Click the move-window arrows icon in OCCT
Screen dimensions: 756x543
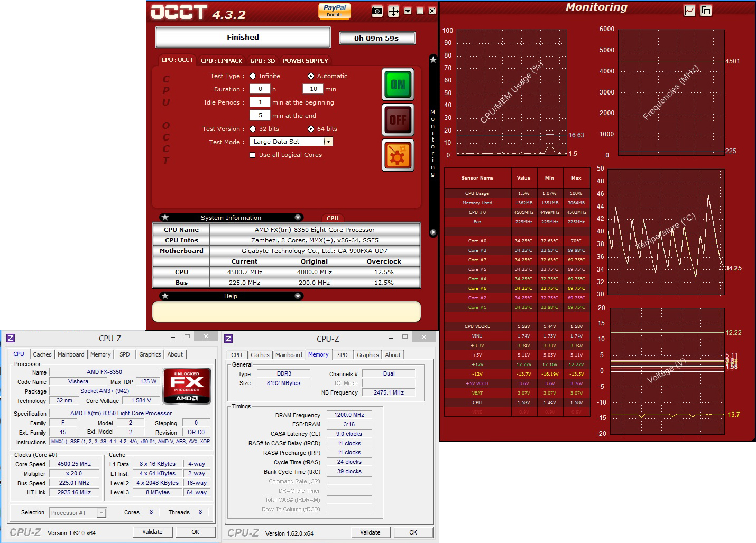393,11
